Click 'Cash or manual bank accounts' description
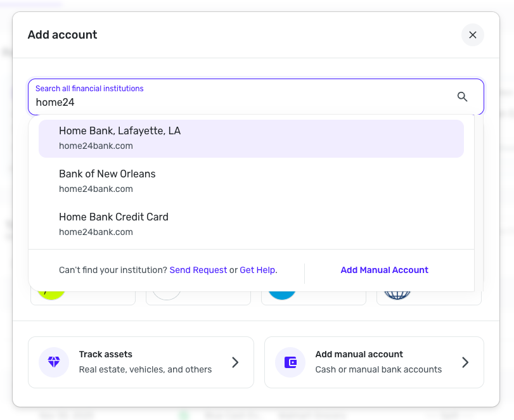The width and height of the screenshot is (514, 420). [378, 369]
